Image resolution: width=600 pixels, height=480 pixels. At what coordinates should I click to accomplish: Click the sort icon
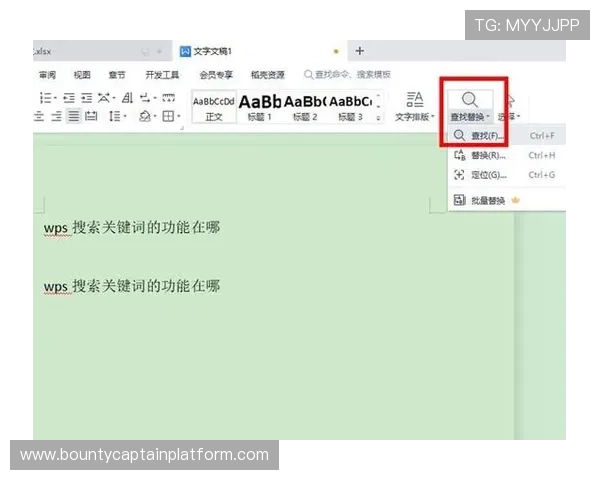click(x=127, y=98)
